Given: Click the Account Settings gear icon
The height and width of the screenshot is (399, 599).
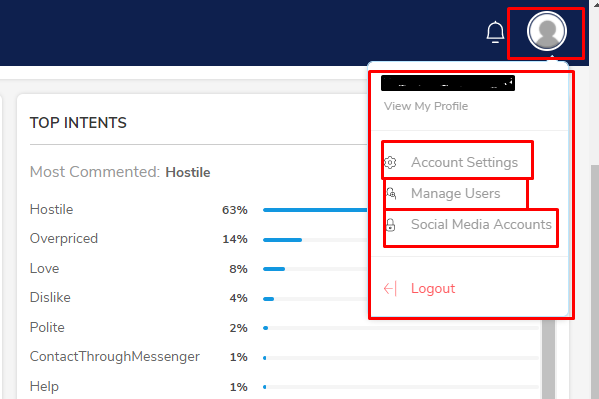Looking at the screenshot, I should (390, 162).
